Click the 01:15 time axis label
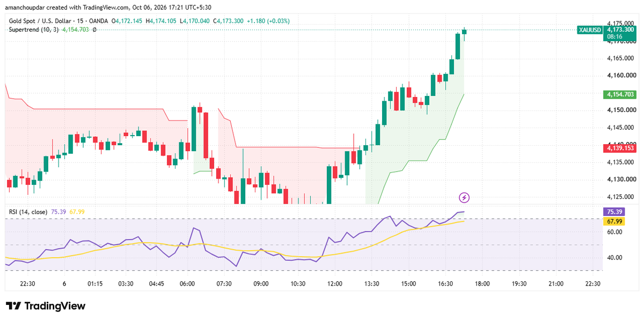The image size is (644, 321). (x=96, y=284)
